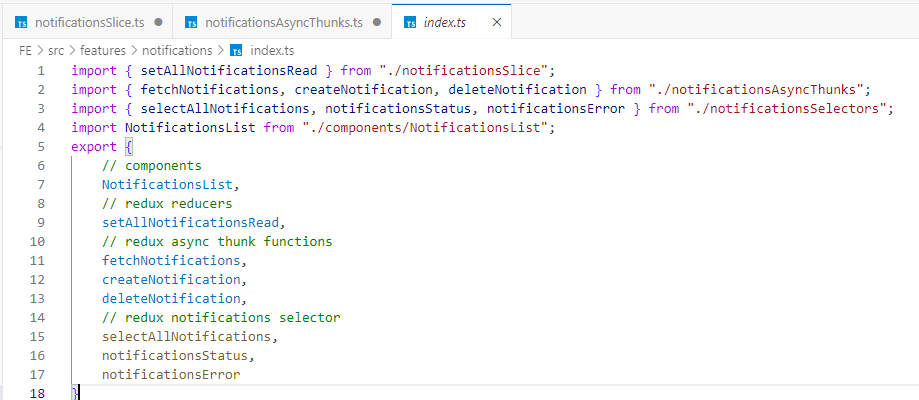Click createNotification on line 12
Viewport: 919px width, 400px height.
point(171,279)
